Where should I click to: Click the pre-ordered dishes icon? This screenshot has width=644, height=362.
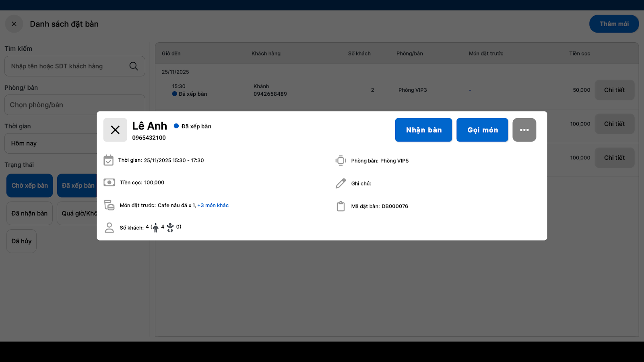tap(109, 205)
